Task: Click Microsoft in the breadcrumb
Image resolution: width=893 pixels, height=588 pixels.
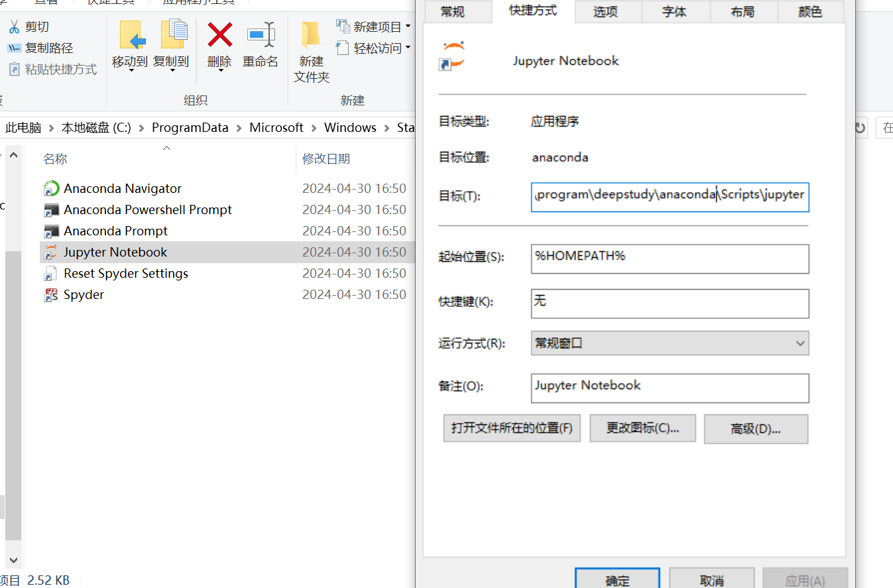Action: [x=276, y=128]
